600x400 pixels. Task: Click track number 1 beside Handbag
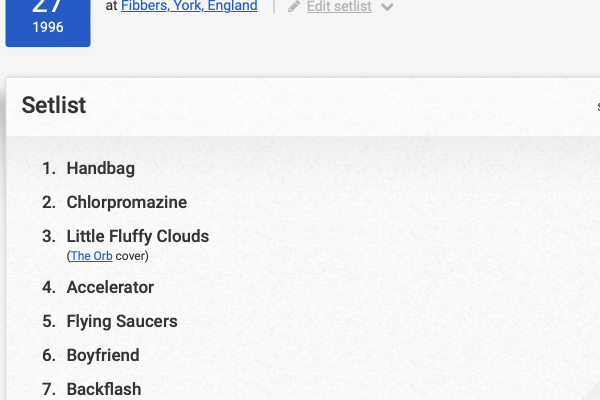[48, 168]
